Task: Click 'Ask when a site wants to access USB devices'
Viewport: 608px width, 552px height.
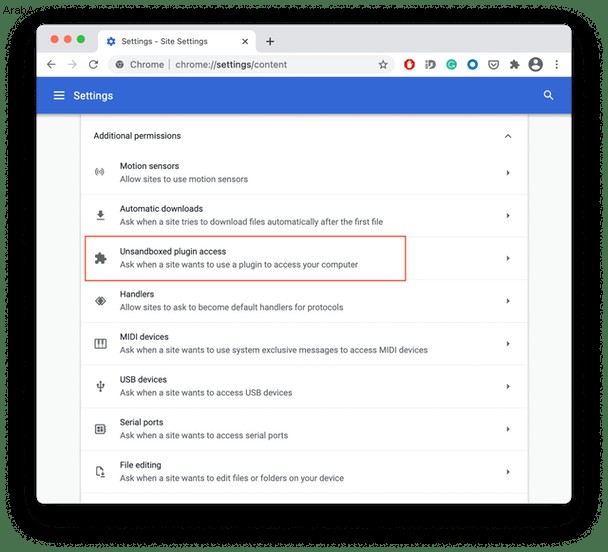Action: [206, 393]
